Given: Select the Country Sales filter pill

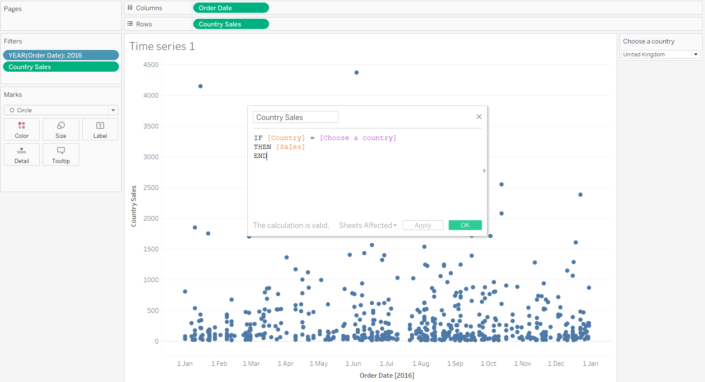Looking at the screenshot, I should (x=61, y=67).
